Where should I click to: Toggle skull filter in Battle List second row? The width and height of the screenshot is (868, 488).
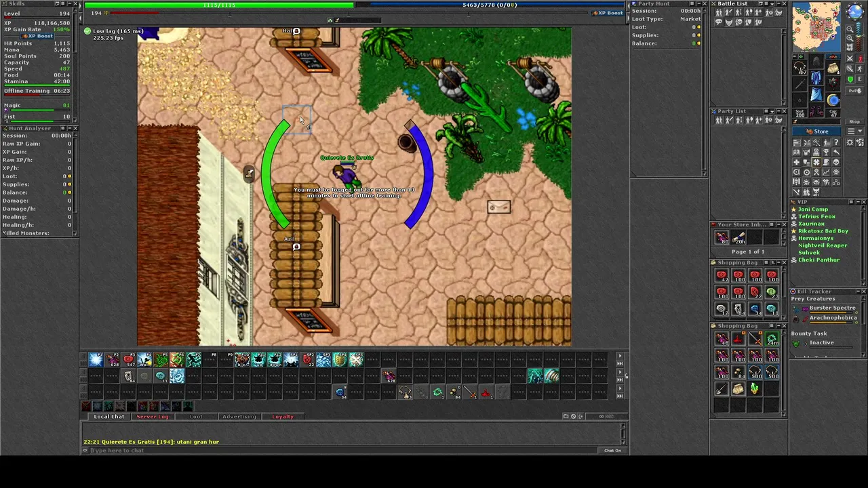click(739, 22)
